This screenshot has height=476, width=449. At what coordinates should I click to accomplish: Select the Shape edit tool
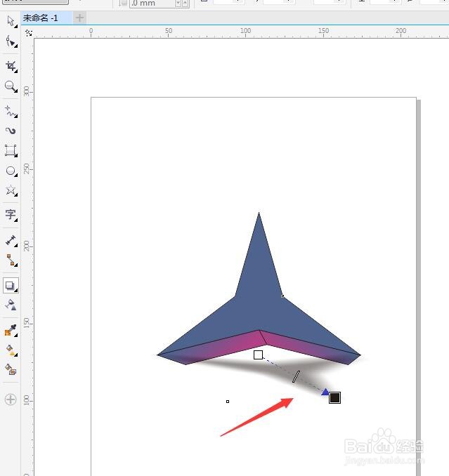coord(11,41)
